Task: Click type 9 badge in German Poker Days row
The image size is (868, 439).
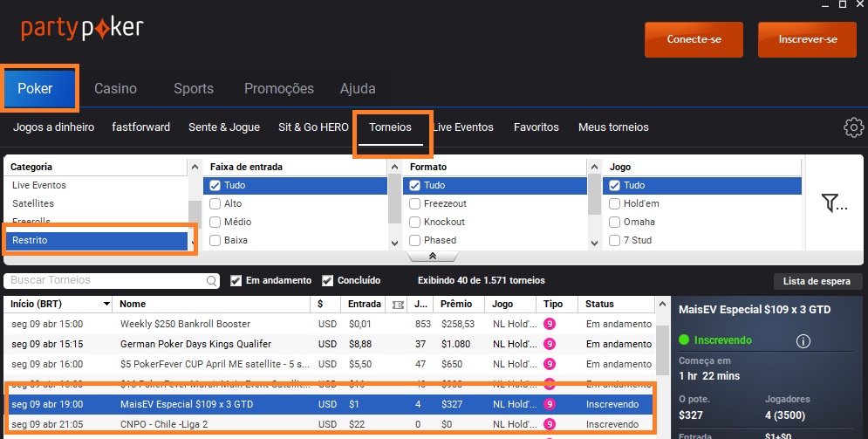Action: point(549,344)
